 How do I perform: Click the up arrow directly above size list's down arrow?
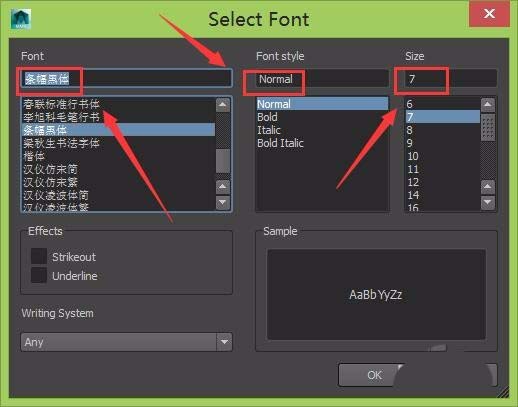pos(488,187)
